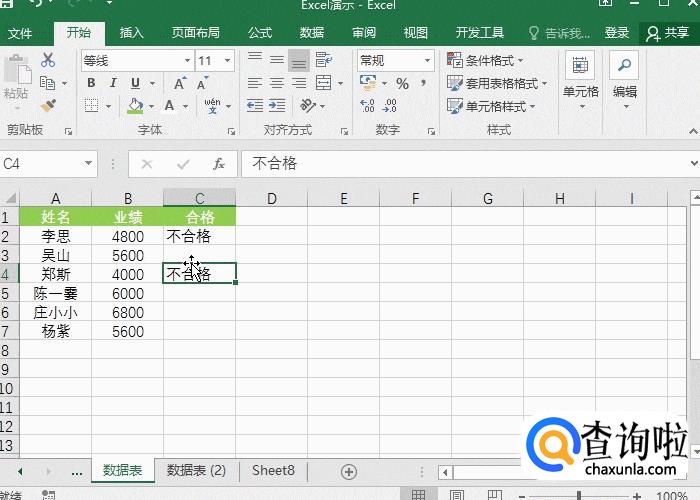
Task: Decrease indent
Action: click(x=255, y=106)
